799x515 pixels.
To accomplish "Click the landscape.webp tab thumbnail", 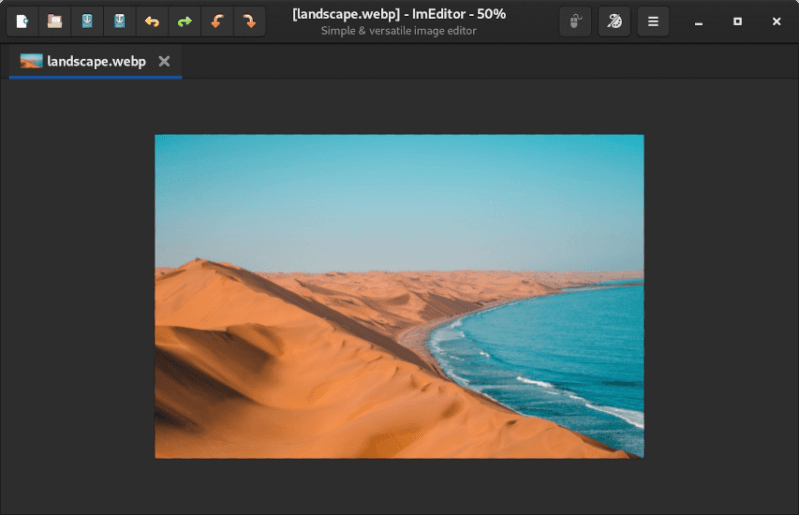I will coord(31,61).
